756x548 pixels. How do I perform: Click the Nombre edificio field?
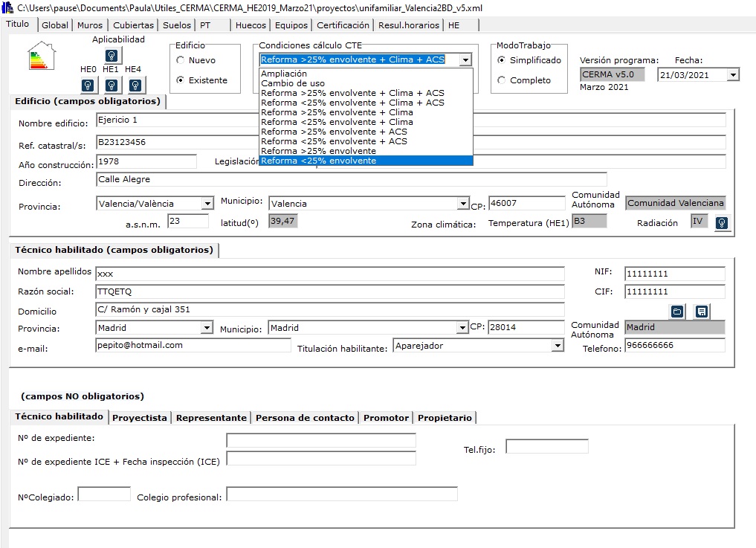click(411, 120)
